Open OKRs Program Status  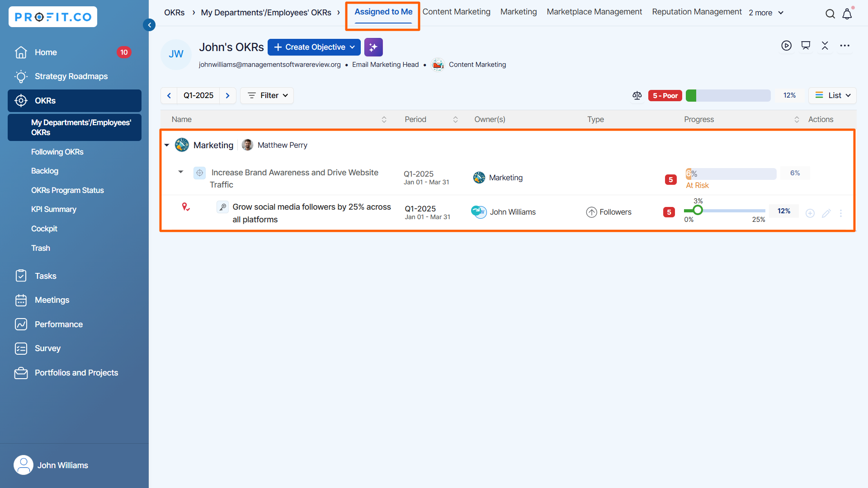point(67,190)
